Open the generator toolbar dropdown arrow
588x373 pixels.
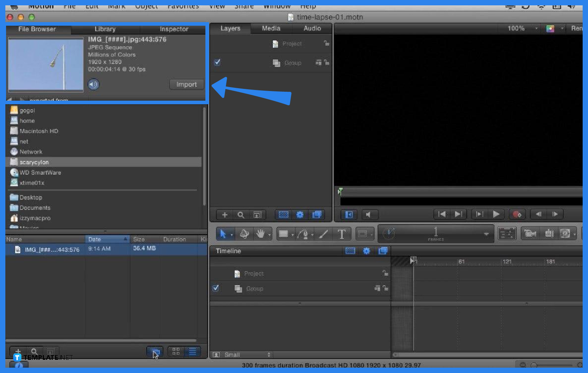click(x=574, y=235)
